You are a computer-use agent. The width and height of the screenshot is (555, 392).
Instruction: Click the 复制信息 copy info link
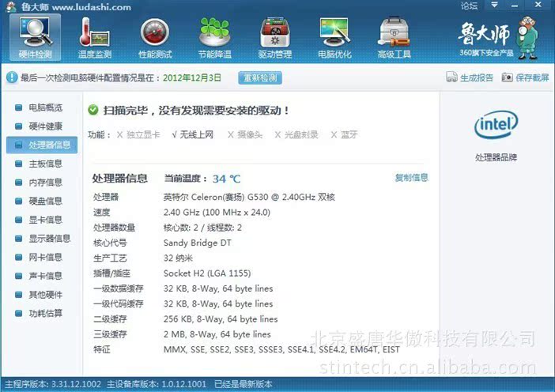point(411,178)
